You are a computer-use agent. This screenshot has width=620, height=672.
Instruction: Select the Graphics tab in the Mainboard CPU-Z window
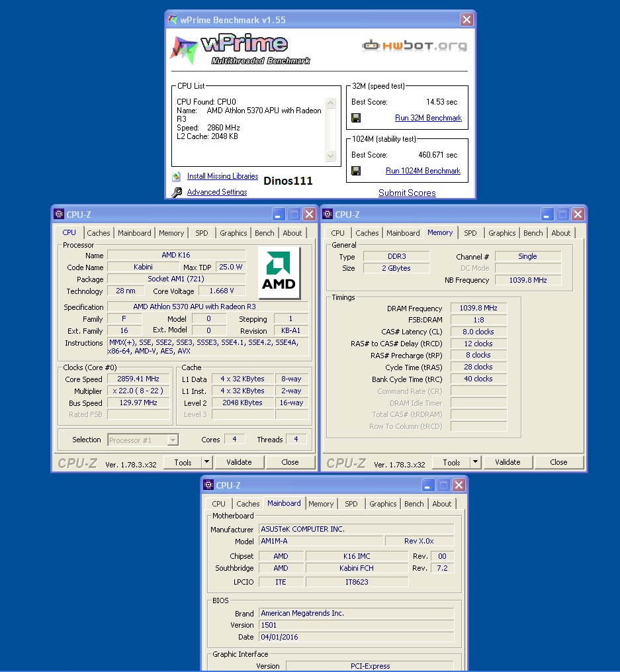[x=383, y=504]
